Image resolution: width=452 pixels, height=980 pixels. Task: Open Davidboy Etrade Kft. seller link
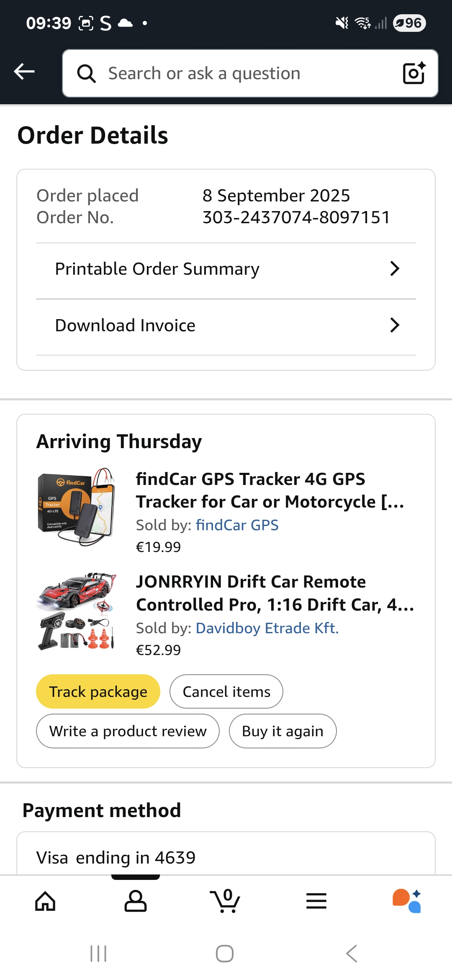(267, 628)
